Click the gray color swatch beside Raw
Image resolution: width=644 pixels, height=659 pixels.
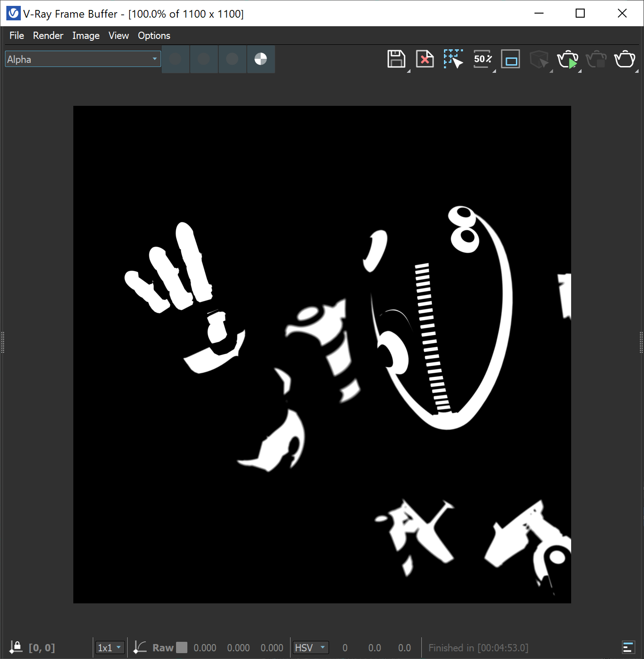pyautogui.click(x=181, y=648)
